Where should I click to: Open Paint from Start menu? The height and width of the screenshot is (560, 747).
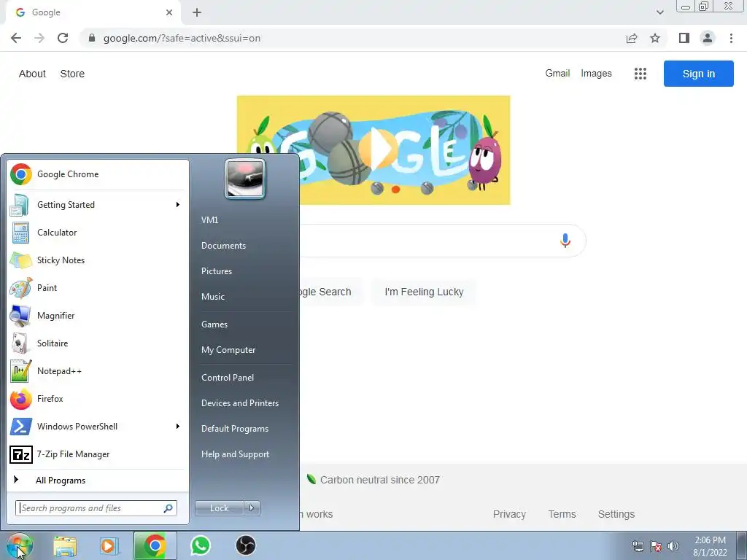[97, 287]
